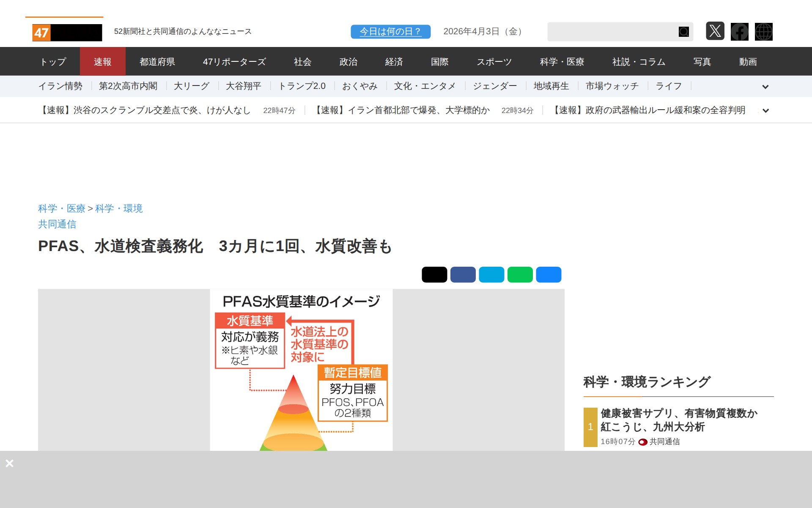812x508 pixels.
Task: Expand the breaking news ticker chevron
Action: click(x=765, y=110)
